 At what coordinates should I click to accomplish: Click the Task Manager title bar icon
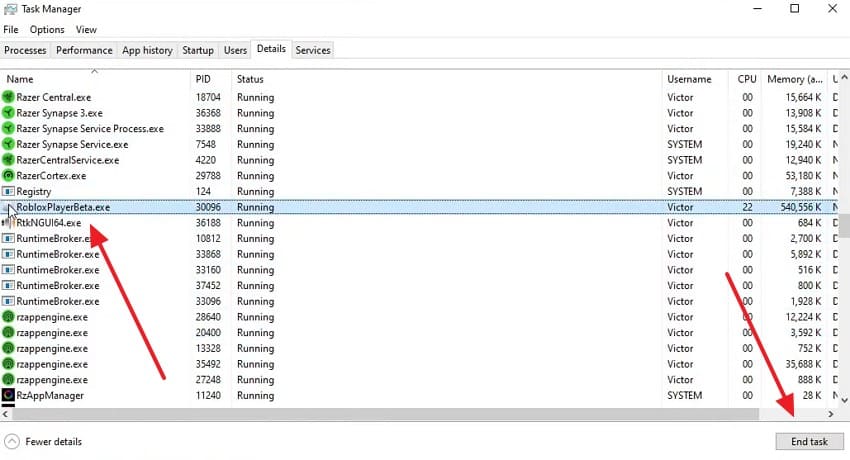10,9
